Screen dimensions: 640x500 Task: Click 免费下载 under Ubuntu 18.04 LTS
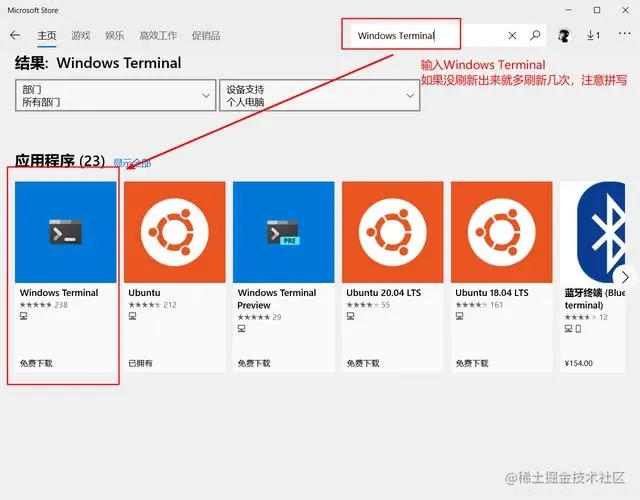[472, 363]
